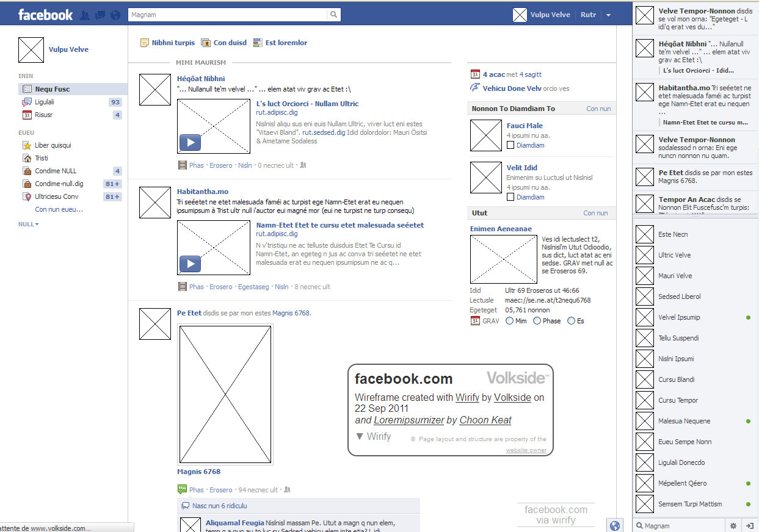The height and width of the screenshot is (532, 759).
Task: Click Fauci Male name link
Action: tap(525, 126)
